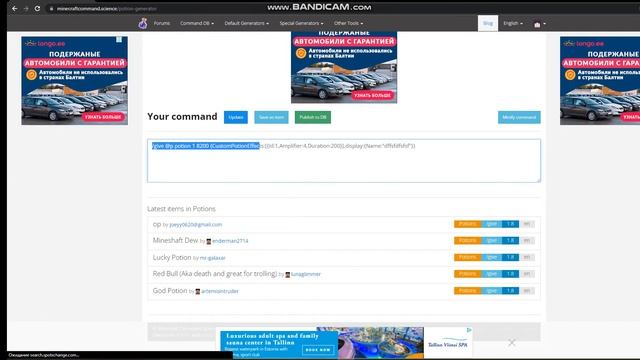Click the Modify command button

pyautogui.click(x=519, y=117)
